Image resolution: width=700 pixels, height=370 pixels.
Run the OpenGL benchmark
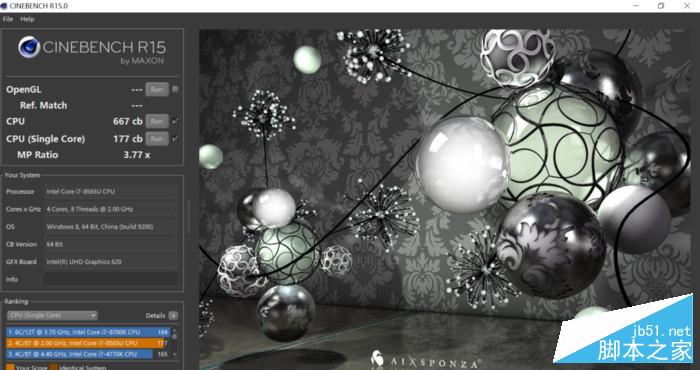click(157, 89)
